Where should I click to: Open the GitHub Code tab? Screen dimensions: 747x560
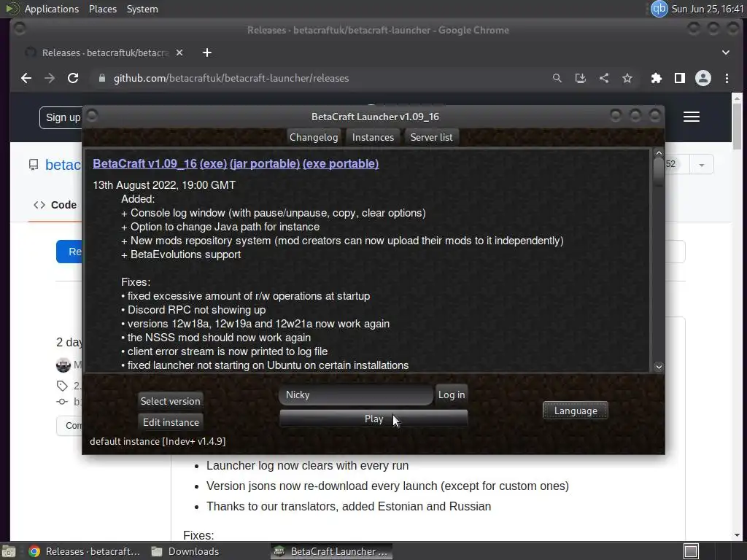tap(55, 205)
